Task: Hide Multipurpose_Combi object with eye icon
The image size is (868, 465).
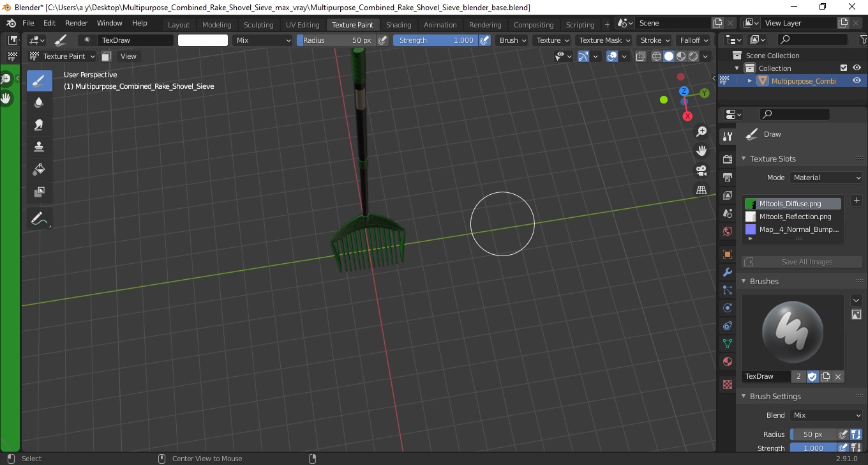Action: [x=857, y=81]
